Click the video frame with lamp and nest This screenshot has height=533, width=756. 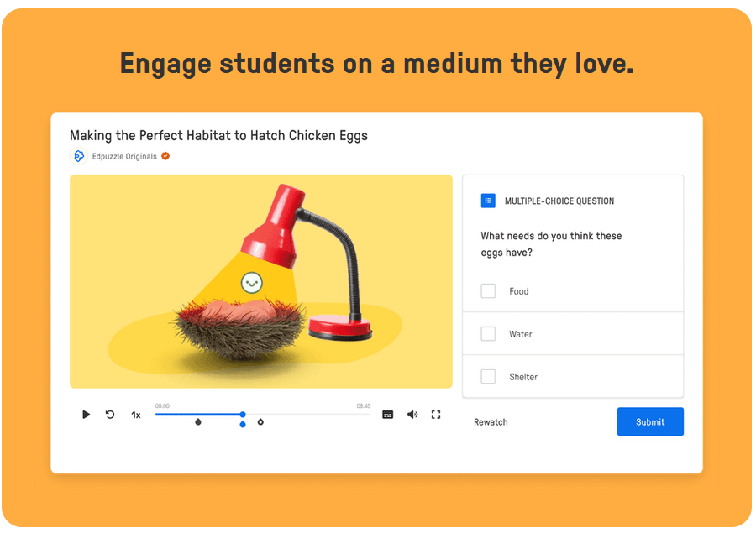pyautogui.click(x=260, y=281)
